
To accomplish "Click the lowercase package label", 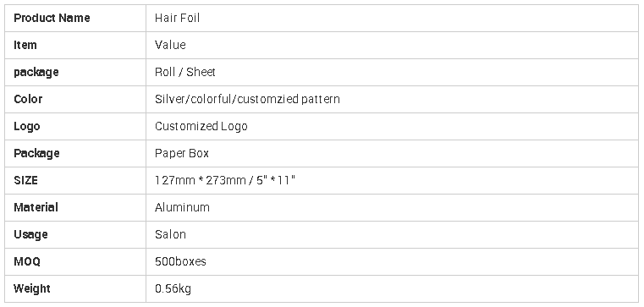I will point(36,73).
